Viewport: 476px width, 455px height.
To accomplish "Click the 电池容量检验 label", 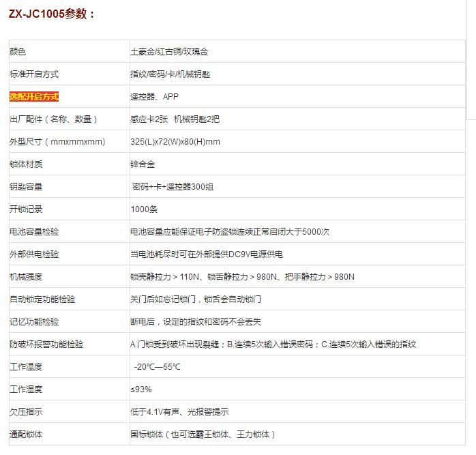I will [x=34, y=232].
